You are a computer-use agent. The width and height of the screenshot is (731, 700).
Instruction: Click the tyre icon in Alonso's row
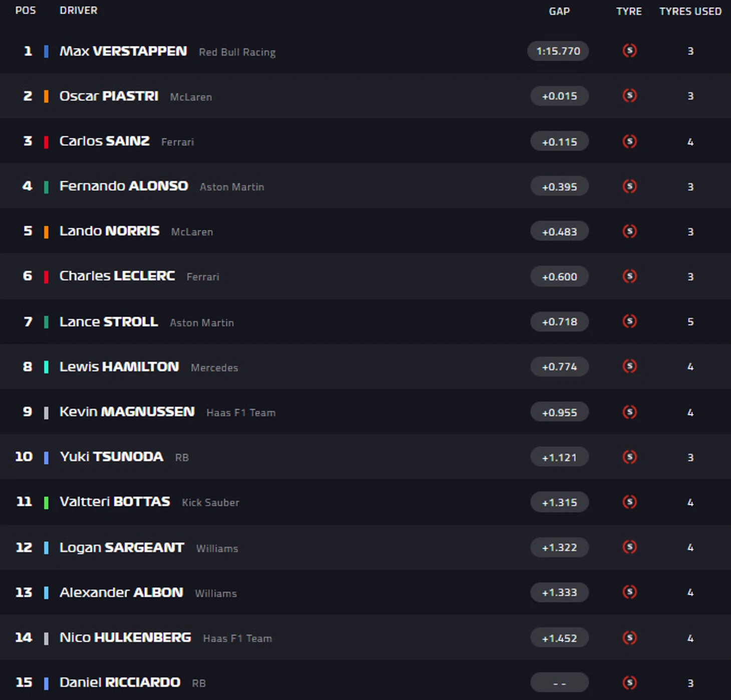click(629, 187)
